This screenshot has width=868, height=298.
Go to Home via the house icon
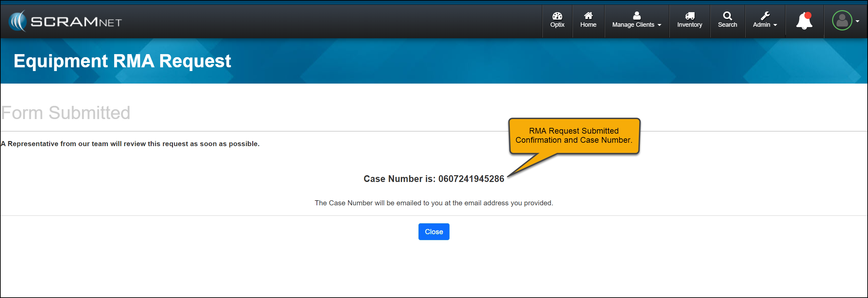click(x=588, y=16)
